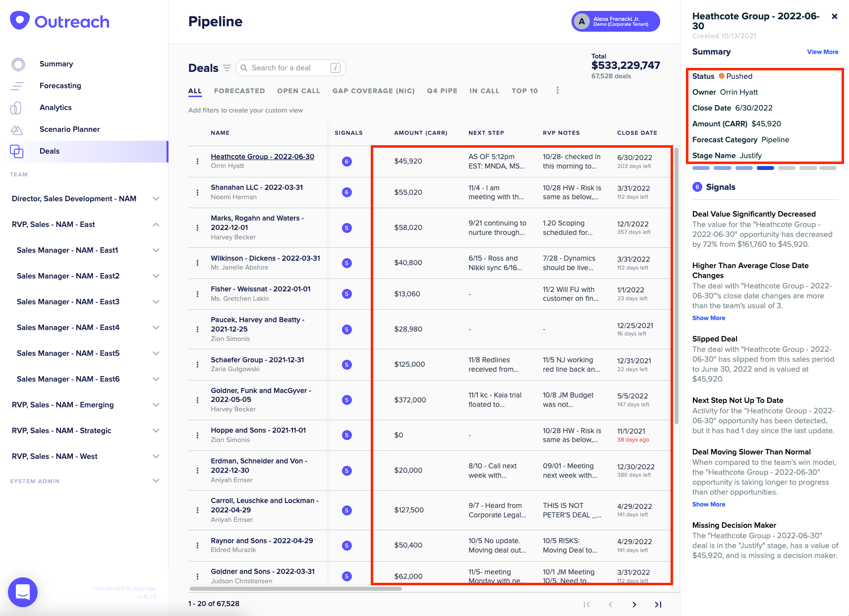Go to the next page of deals
This screenshot has width=849, height=616.
coord(634,604)
